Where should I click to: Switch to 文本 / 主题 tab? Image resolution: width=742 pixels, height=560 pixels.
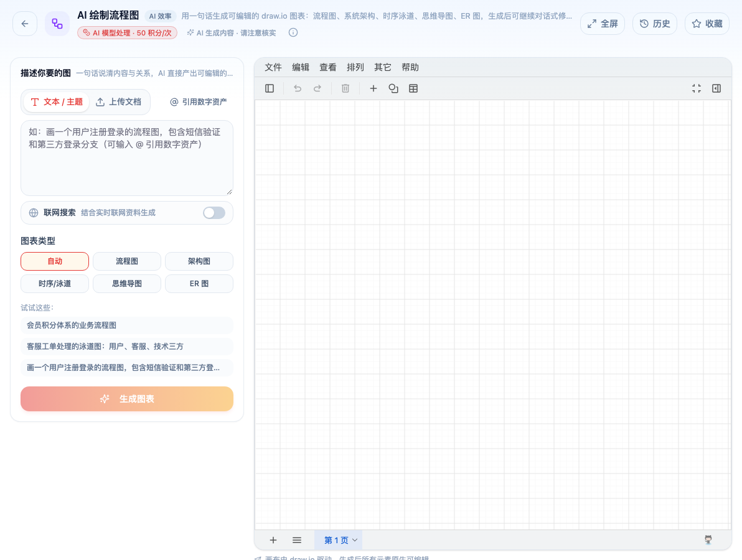(56, 101)
